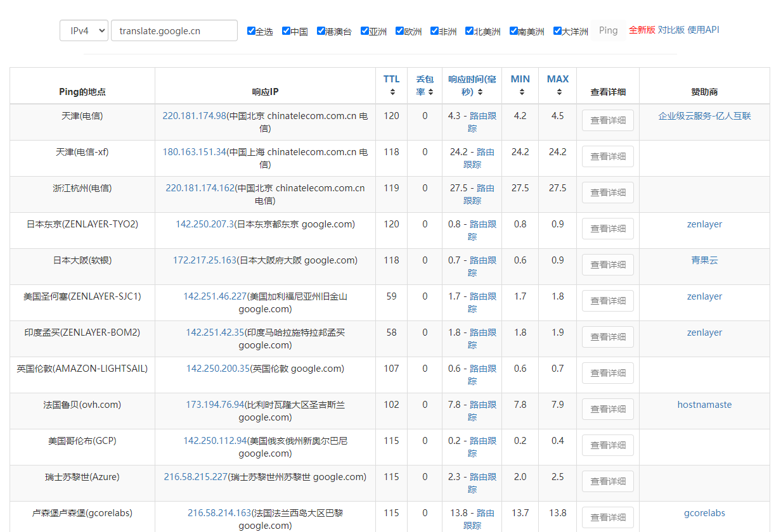Click 查看详细 for 天津(电信) row

click(608, 120)
